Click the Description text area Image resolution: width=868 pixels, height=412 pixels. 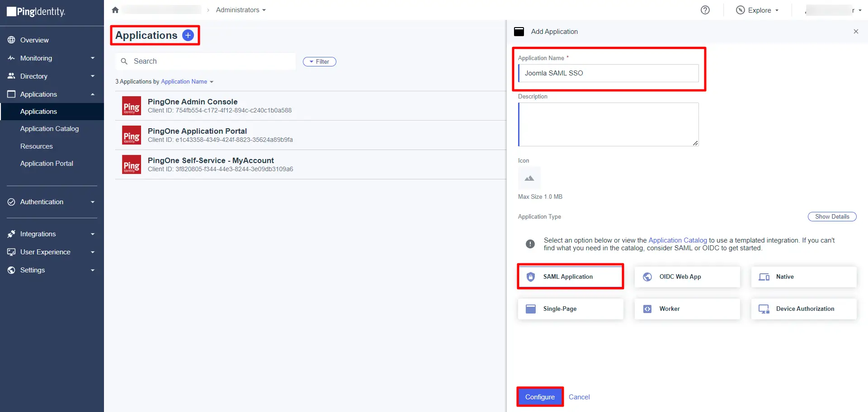point(609,124)
